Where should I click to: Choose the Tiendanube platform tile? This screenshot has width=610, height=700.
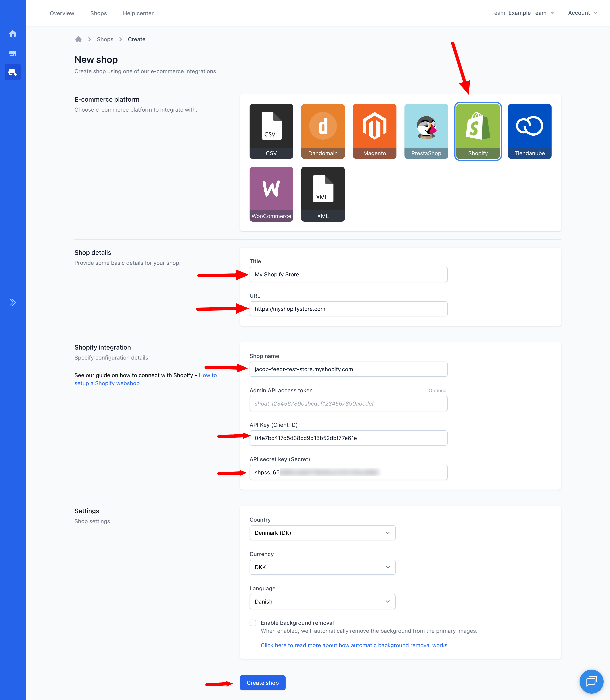pos(529,131)
